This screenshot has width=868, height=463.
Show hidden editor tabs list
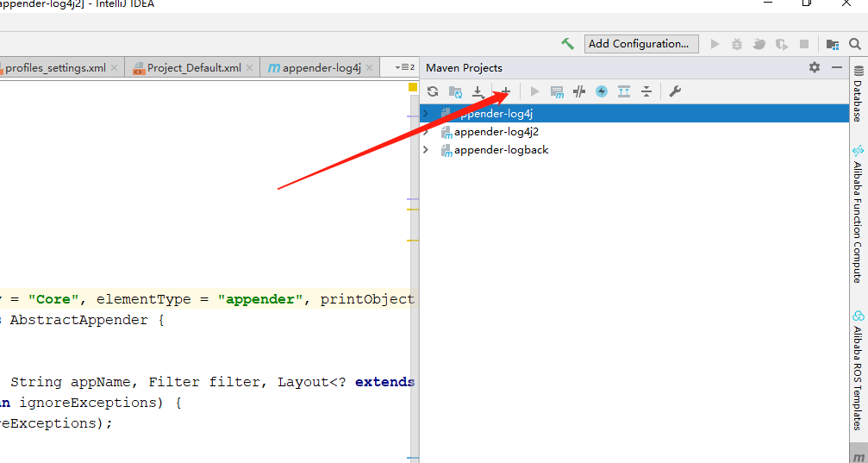point(404,67)
